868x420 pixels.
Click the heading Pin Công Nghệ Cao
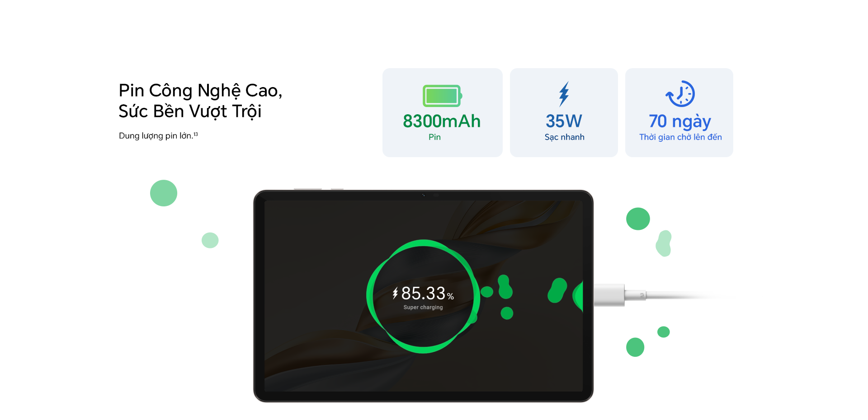pyautogui.click(x=200, y=90)
